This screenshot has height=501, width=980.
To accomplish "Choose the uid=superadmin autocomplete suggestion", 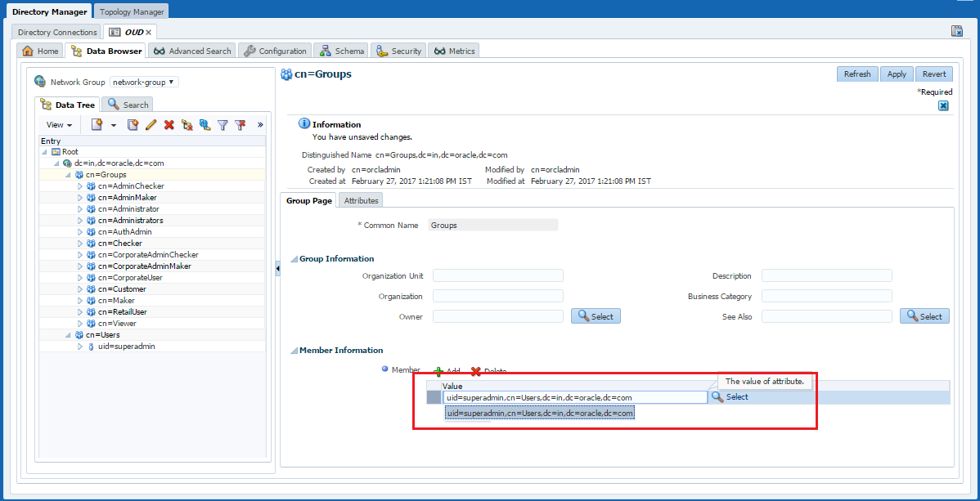I will (540, 413).
